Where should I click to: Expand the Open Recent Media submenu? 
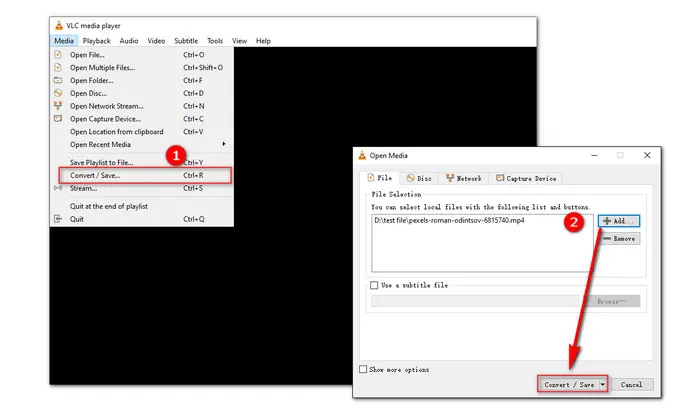tap(142, 145)
